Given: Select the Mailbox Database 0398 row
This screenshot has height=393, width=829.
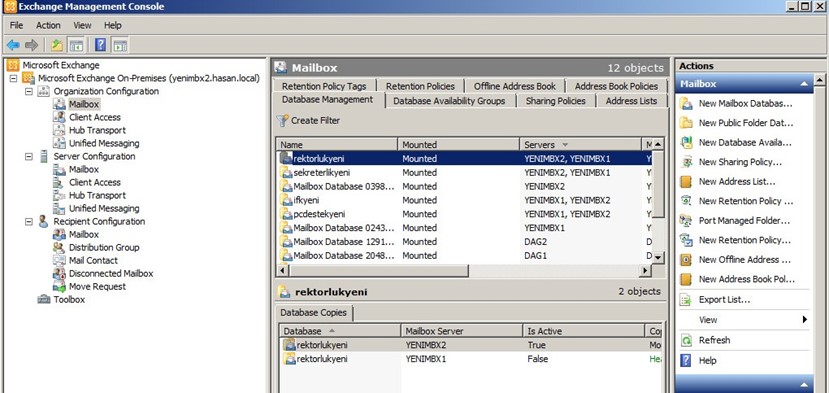Looking at the screenshot, I should [x=463, y=186].
